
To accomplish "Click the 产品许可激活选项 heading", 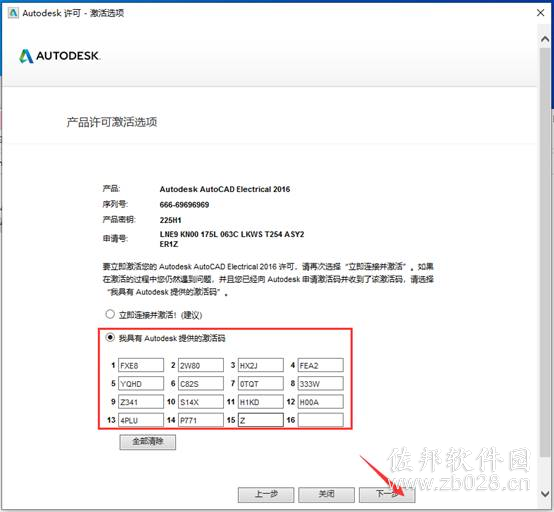I will coord(112,122).
